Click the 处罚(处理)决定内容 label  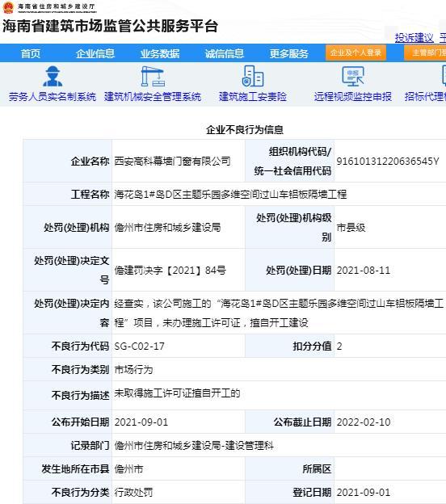(72, 313)
